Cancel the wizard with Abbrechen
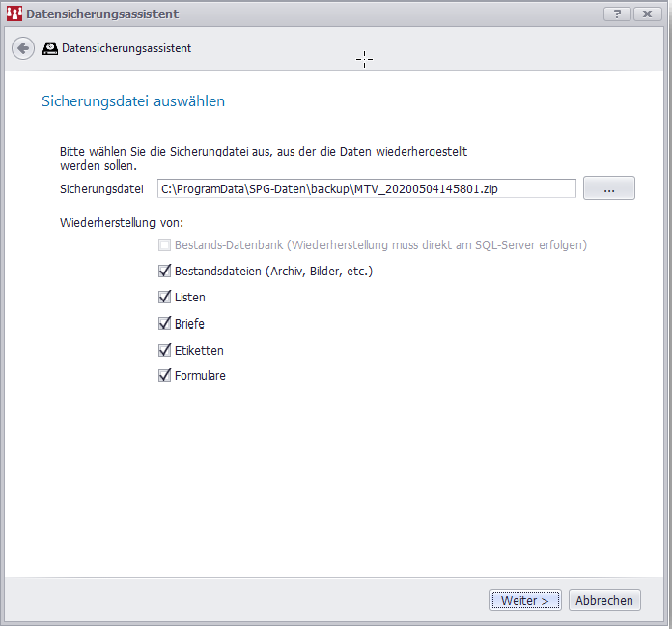The image size is (672, 629). [604, 600]
